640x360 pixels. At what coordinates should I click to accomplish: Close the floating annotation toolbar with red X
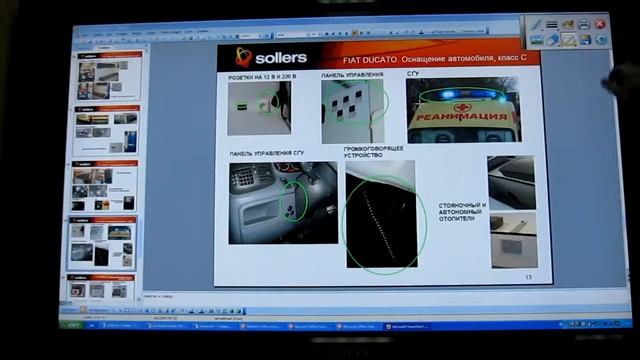(600, 24)
